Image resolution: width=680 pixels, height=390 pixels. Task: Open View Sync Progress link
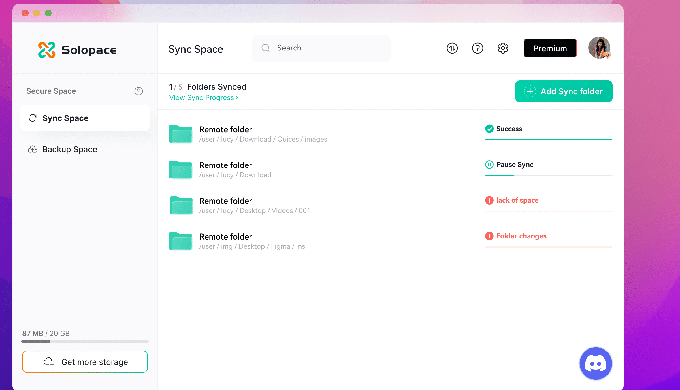click(x=203, y=98)
